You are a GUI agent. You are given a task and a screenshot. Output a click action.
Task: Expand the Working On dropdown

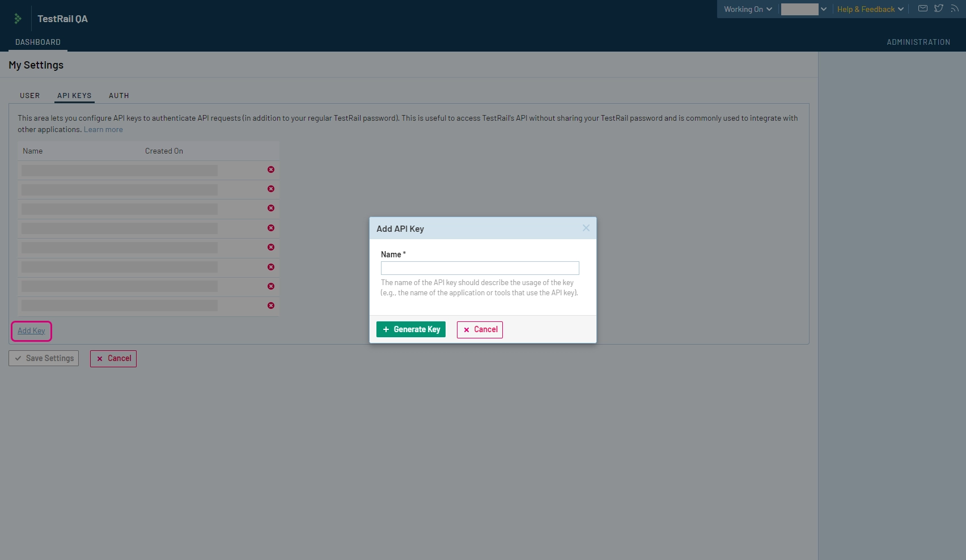click(x=747, y=9)
